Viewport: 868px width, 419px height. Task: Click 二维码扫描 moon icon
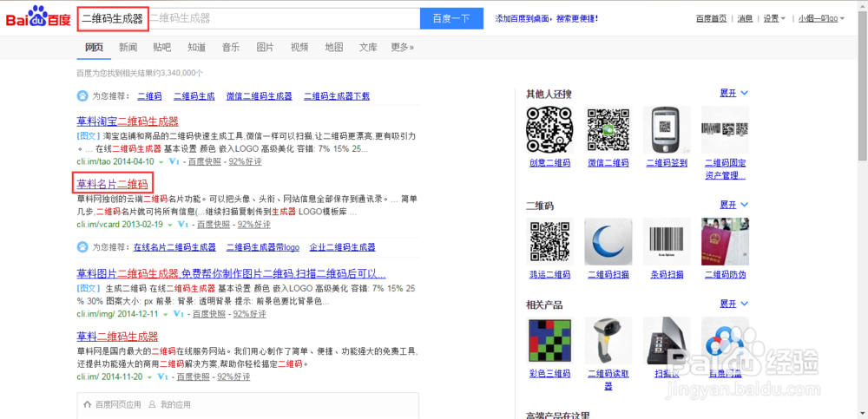tap(608, 241)
